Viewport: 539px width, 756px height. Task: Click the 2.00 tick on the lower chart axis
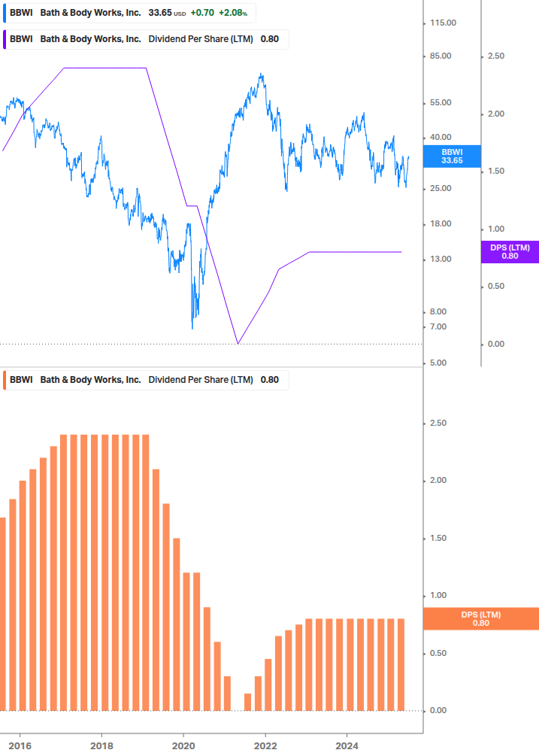pyautogui.click(x=438, y=481)
